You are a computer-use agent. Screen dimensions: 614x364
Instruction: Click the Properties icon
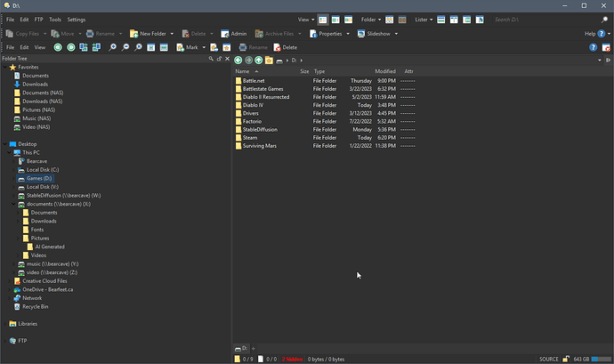coord(313,34)
